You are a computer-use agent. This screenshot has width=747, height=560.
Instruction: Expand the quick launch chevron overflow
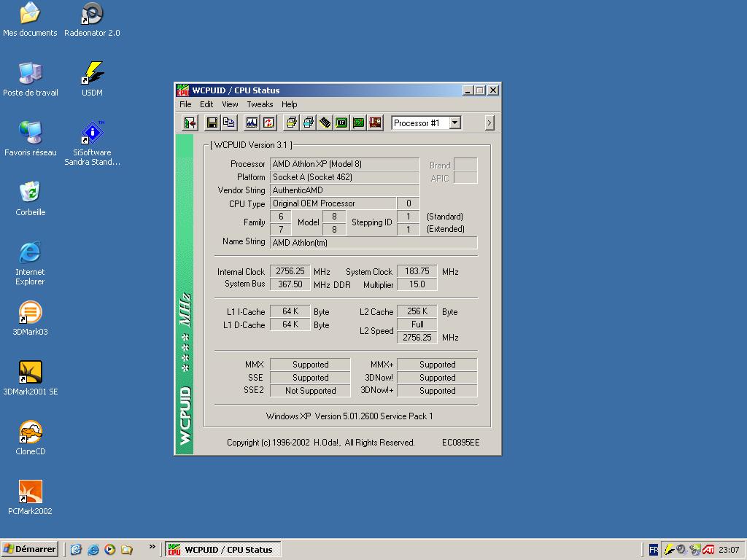[x=152, y=547]
